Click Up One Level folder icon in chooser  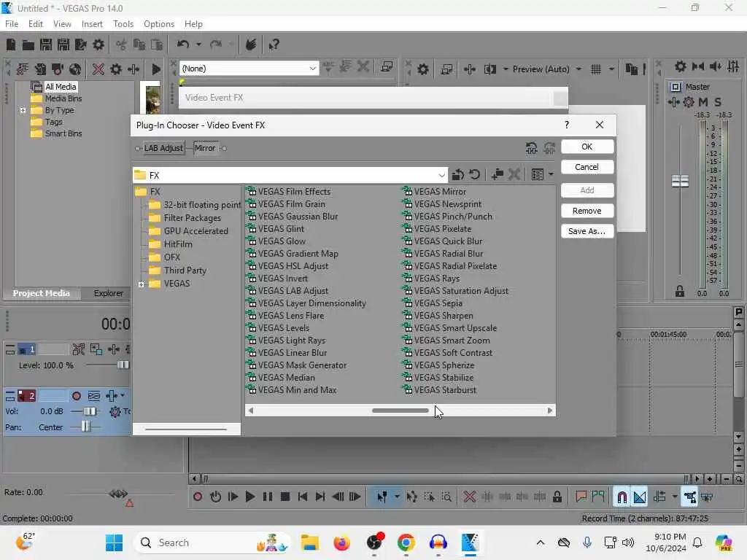coord(458,175)
